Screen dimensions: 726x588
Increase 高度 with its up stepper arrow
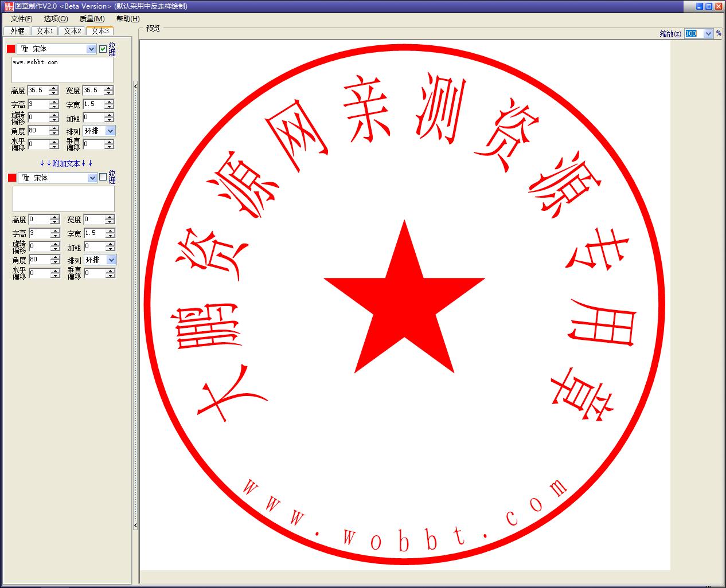point(55,87)
